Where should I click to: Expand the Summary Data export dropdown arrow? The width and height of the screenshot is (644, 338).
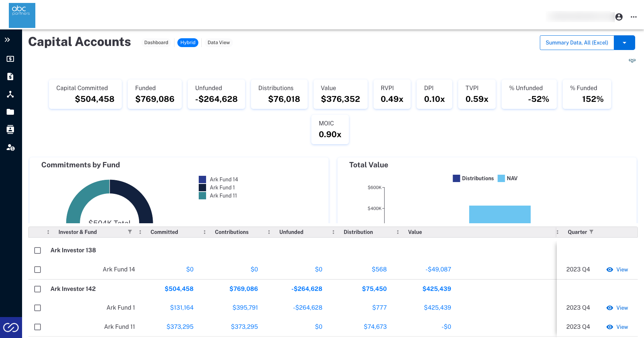(x=624, y=43)
